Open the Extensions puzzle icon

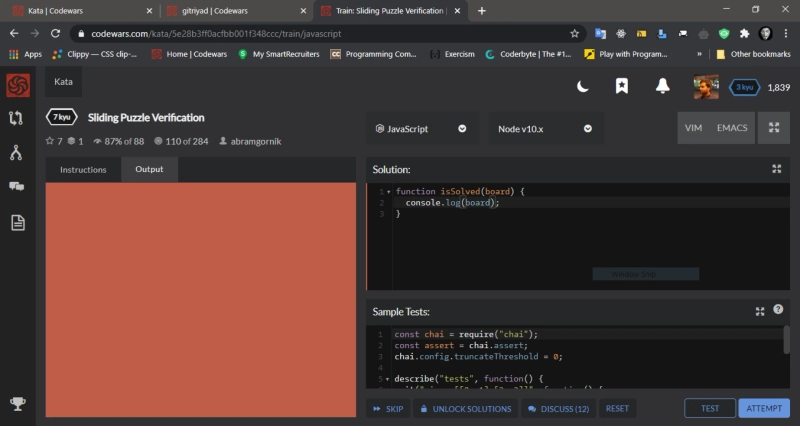tap(744, 34)
